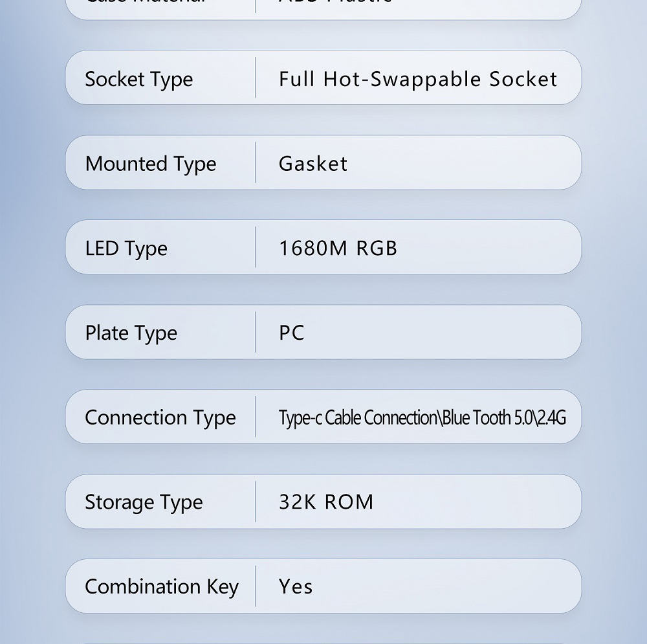Click the divider in Storage Type row
The image size is (647, 644).
coord(256,502)
